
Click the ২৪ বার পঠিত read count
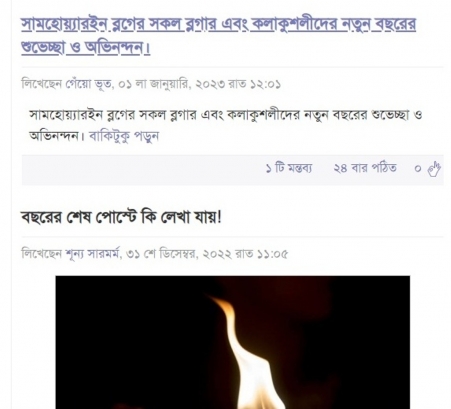coord(365,168)
